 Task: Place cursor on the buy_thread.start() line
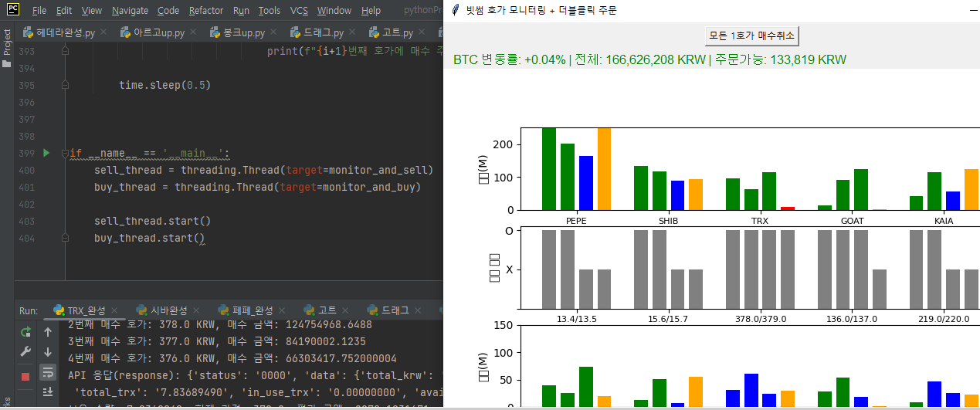point(150,238)
